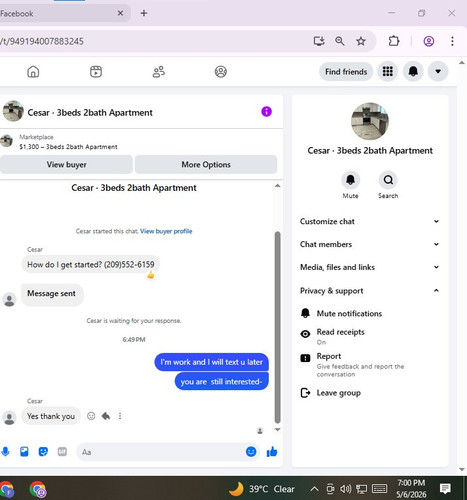
Task: Open more options for 'Yes thank you' message
Action: click(120, 416)
